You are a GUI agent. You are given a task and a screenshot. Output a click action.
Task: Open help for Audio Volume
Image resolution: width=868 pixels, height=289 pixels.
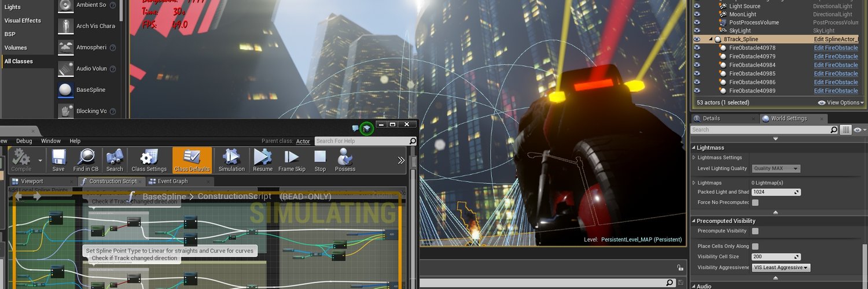pos(113,69)
